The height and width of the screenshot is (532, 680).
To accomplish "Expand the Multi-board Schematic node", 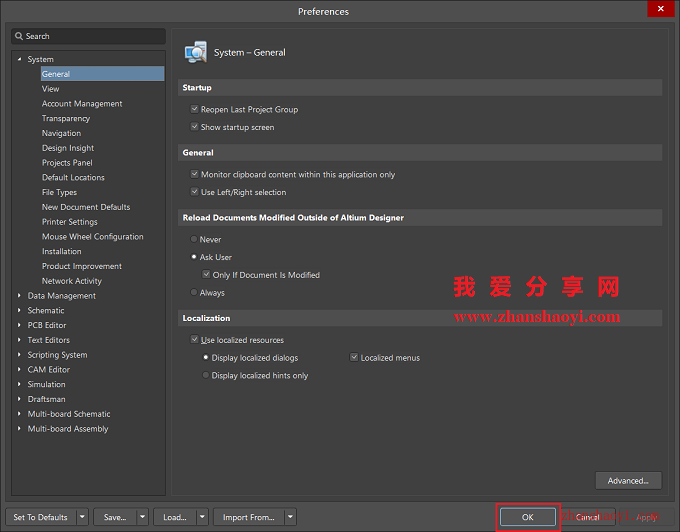I will point(19,413).
